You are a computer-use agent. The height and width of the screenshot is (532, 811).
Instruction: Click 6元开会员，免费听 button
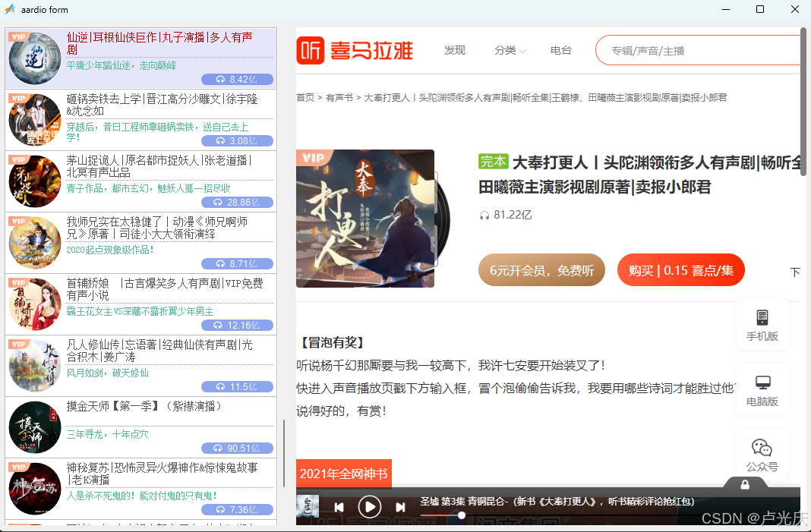pos(541,270)
